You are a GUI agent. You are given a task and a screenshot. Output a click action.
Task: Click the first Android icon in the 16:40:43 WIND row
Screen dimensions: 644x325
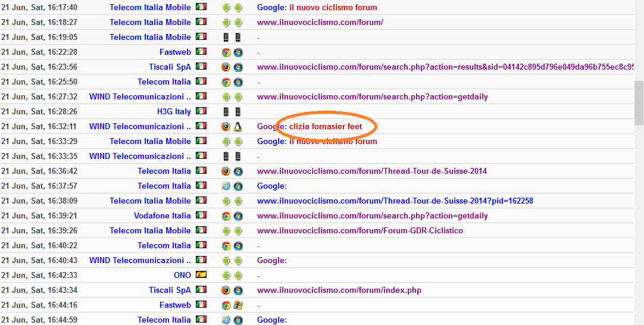tap(226, 261)
